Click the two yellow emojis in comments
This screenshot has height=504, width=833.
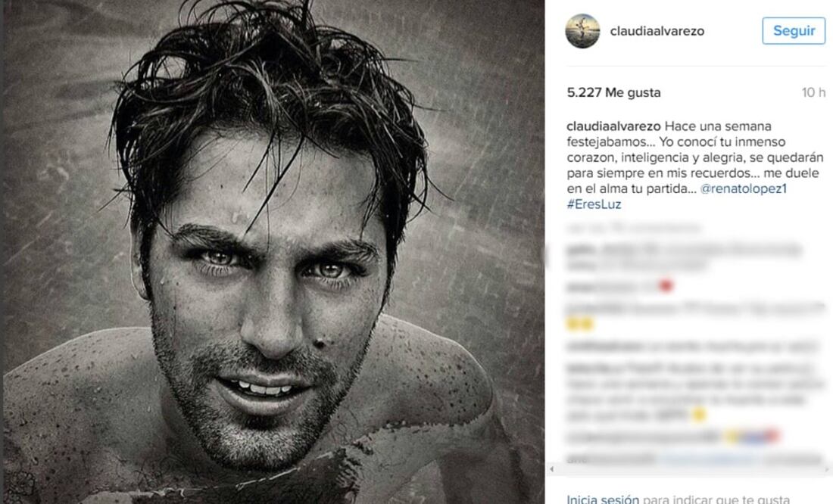coord(579,323)
